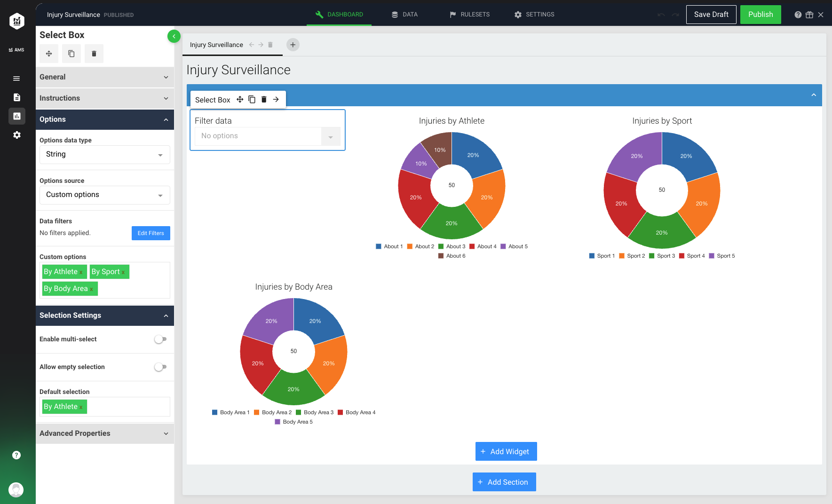
Task: Click the help question mark in left rail
Action: pos(16,455)
